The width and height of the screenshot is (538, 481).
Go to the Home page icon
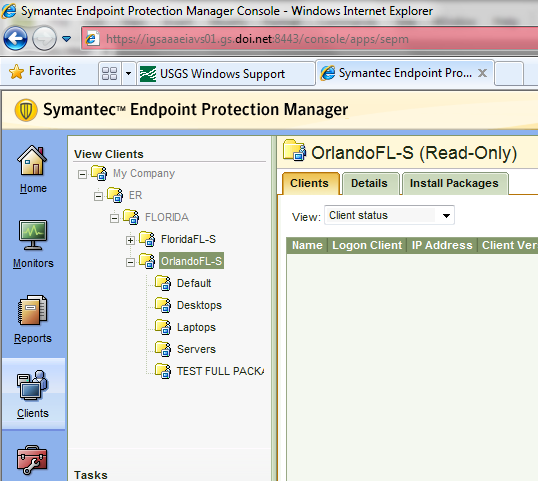tap(32, 160)
